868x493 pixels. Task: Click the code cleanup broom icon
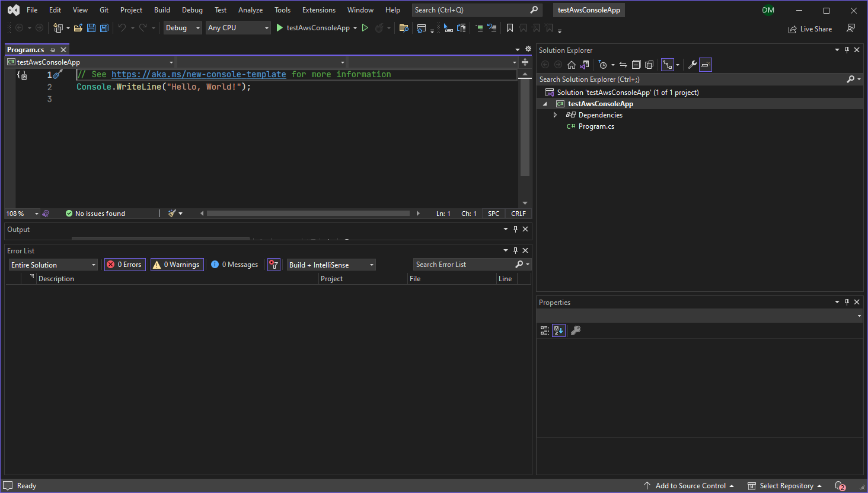(172, 213)
